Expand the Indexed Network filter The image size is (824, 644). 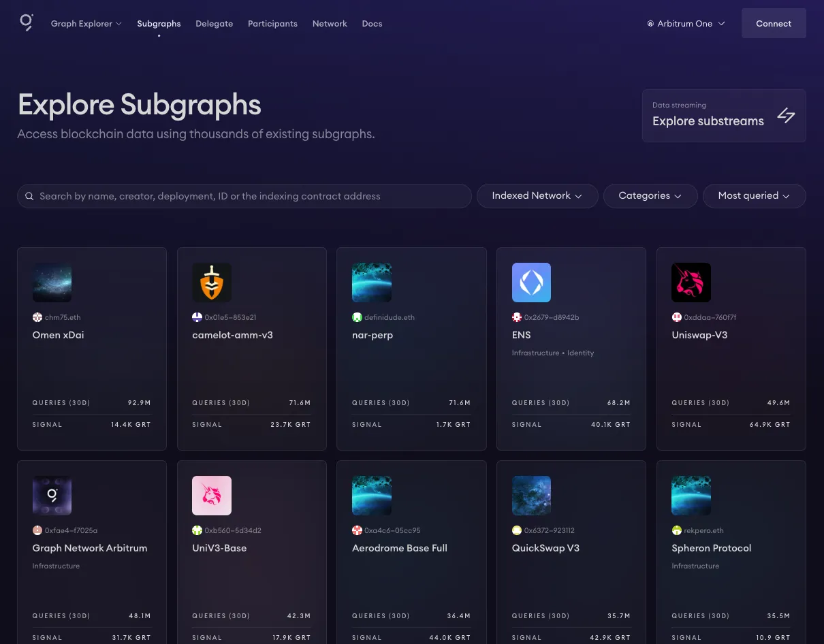tap(537, 196)
